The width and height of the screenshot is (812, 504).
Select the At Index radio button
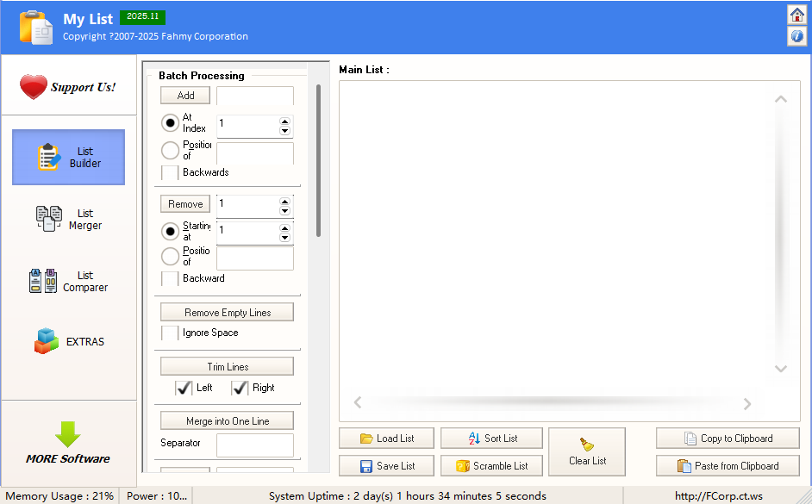coord(169,122)
